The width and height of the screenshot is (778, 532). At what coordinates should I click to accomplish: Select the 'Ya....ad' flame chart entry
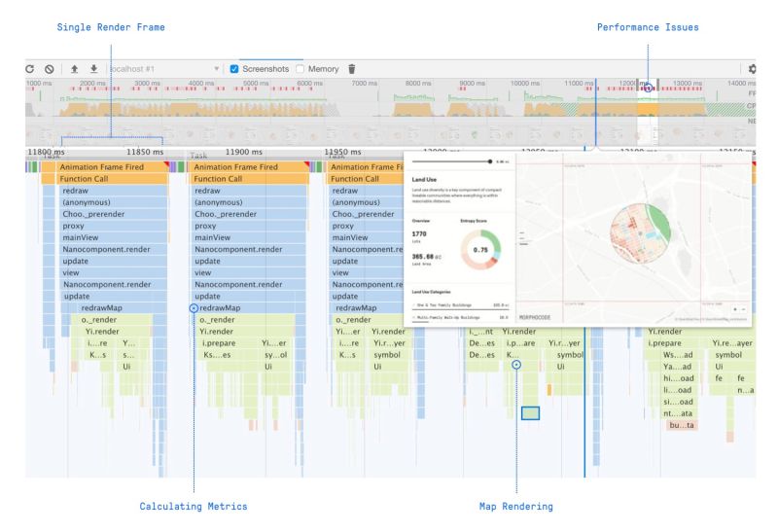click(x=678, y=367)
